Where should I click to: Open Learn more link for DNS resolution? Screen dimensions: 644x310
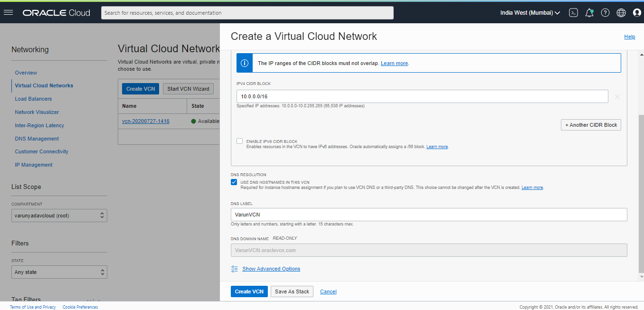pyautogui.click(x=532, y=188)
